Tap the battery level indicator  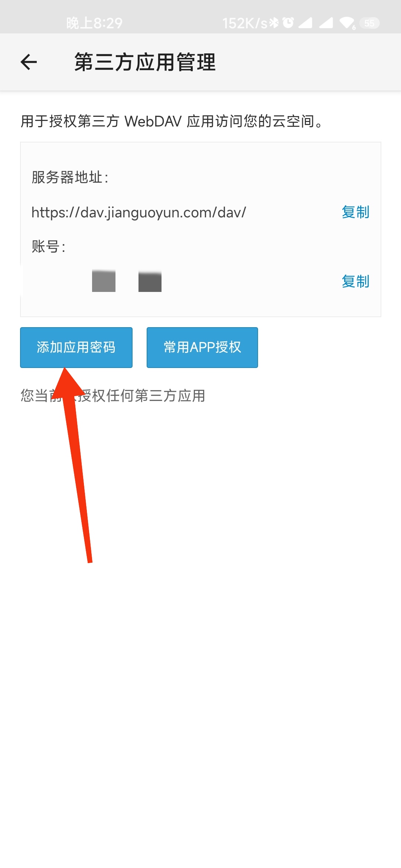pos(369,23)
